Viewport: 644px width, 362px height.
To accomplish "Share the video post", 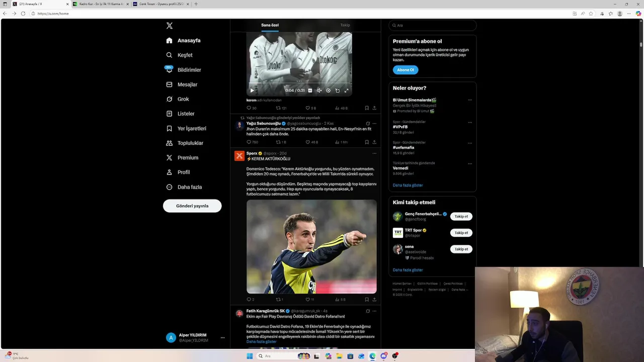I will [374, 108].
